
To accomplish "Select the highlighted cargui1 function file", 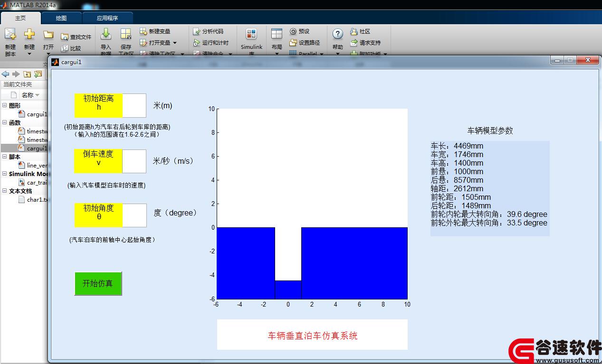I will [x=24, y=148].
